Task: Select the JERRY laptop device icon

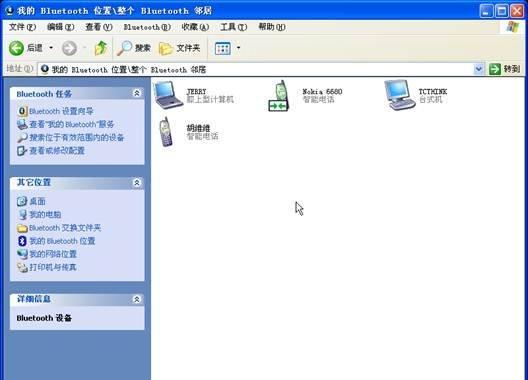Action: point(168,95)
